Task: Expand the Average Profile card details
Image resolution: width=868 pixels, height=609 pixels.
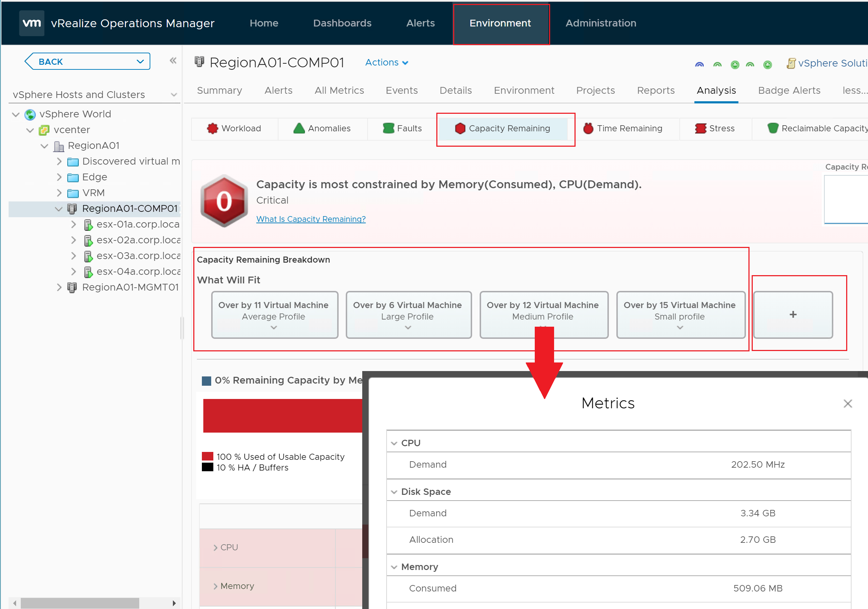Action: [274, 328]
